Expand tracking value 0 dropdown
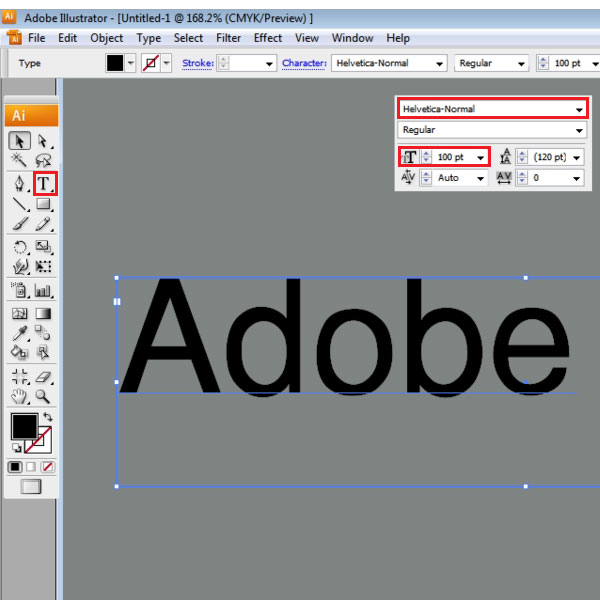Image resolution: width=600 pixels, height=600 pixels. click(x=577, y=178)
